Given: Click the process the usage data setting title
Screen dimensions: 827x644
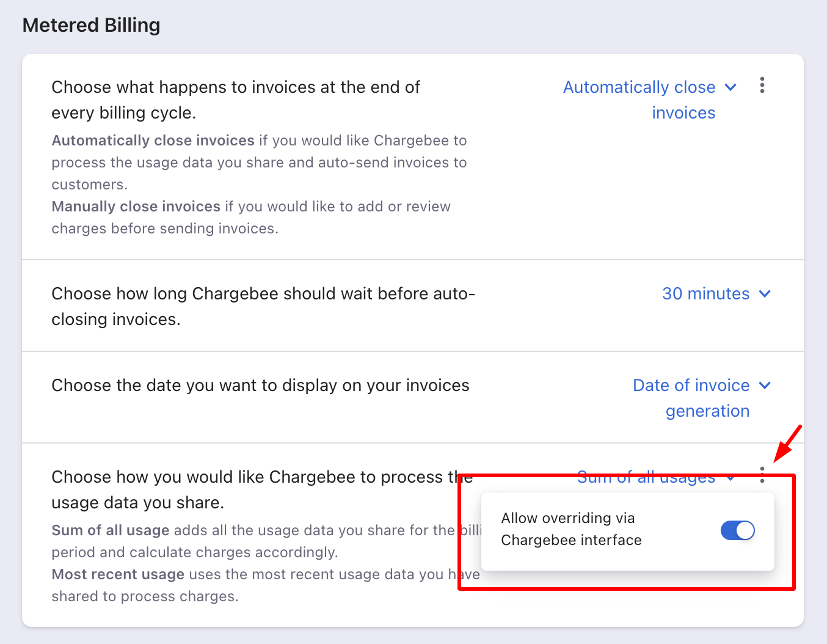Looking at the screenshot, I should point(262,489).
